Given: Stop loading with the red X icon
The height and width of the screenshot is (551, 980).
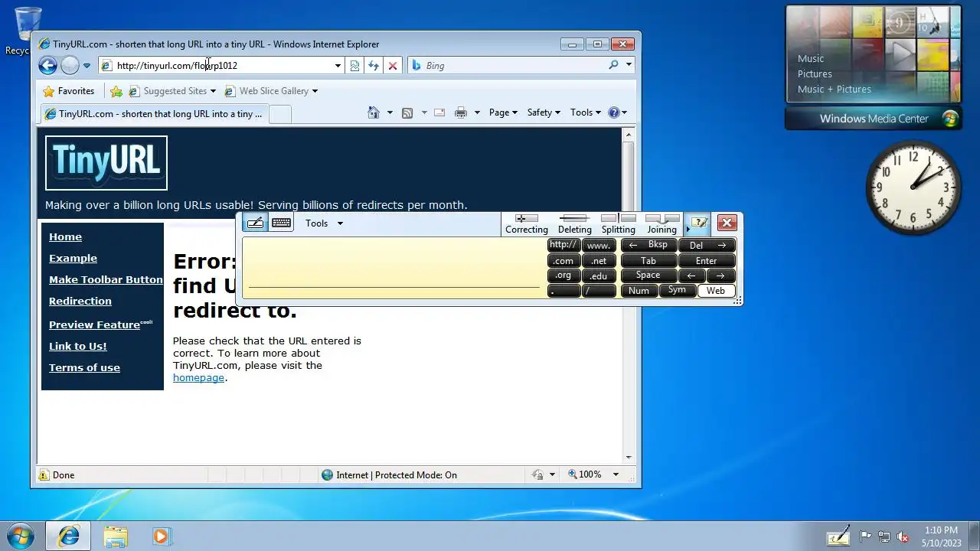Looking at the screenshot, I should pyautogui.click(x=393, y=66).
